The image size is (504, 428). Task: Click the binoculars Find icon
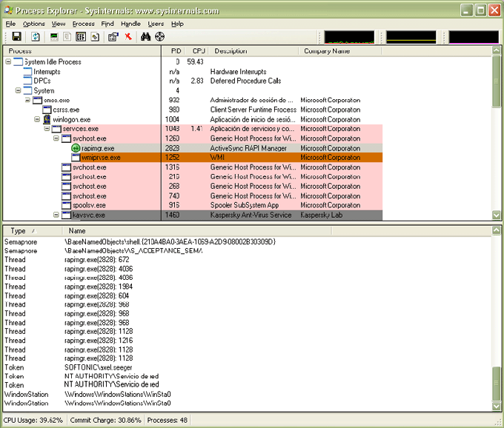click(145, 36)
